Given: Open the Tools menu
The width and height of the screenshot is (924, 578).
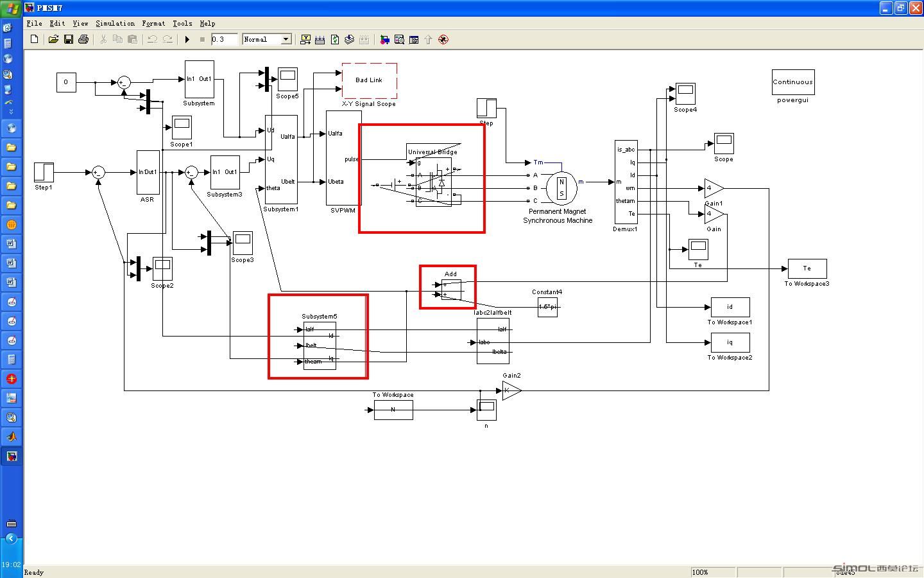Looking at the screenshot, I should pos(182,23).
